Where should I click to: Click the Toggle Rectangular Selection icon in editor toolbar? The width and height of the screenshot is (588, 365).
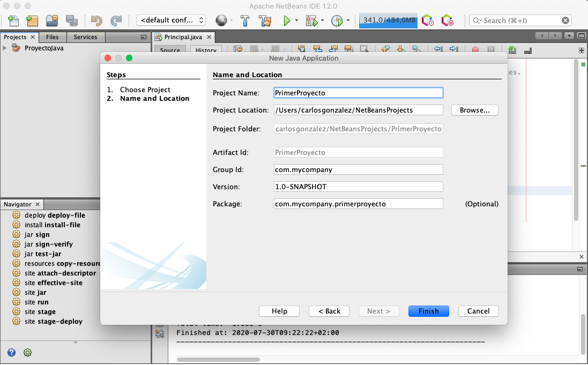pyautogui.click(x=364, y=49)
